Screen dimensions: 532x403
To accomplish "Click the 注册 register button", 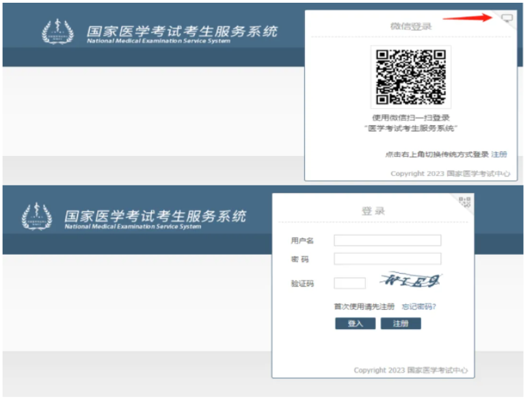I will [x=401, y=324].
